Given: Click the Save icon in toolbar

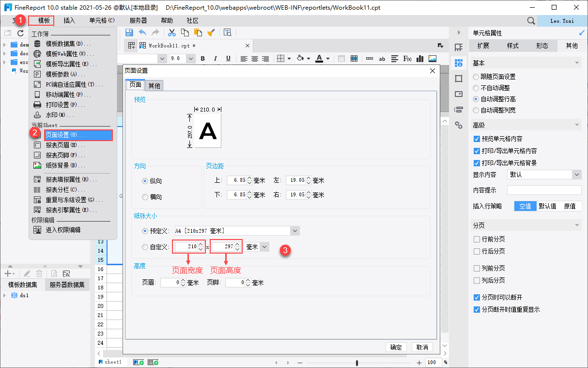Looking at the screenshot, I should pos(129,32).
